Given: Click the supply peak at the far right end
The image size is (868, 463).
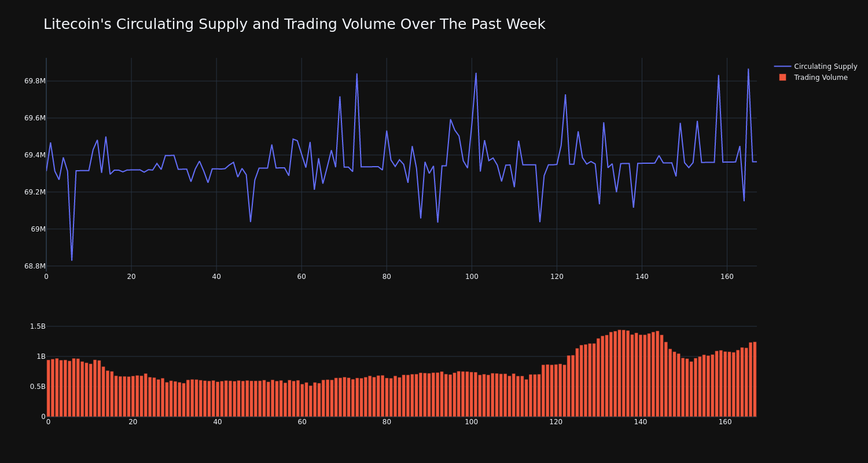Looking at the screenshot, I should [748, 69].
